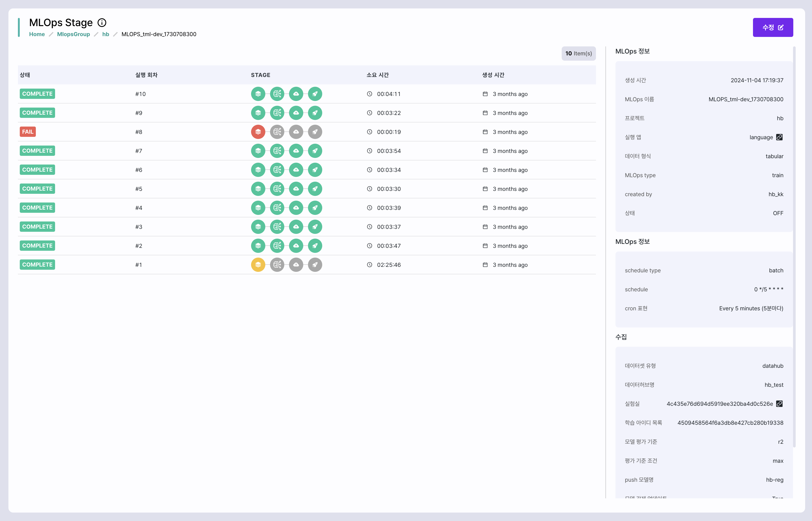Click the training stage icon in run #10

pos(277,94)
